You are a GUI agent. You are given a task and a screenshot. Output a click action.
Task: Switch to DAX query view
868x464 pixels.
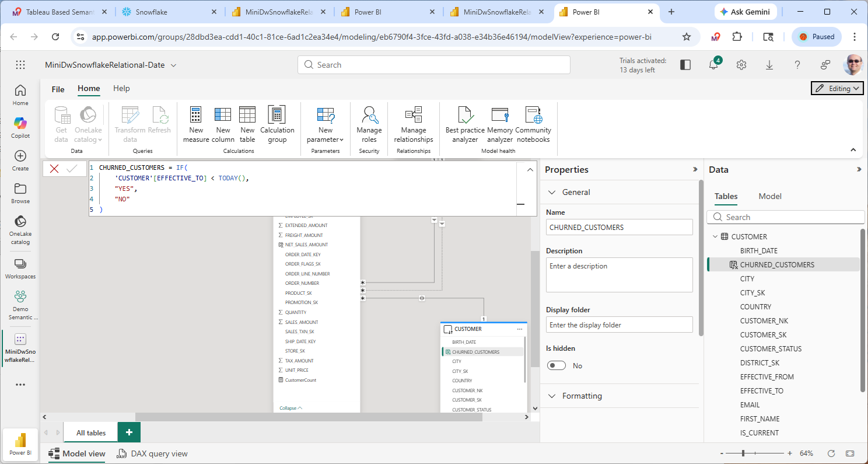(152, 453)
